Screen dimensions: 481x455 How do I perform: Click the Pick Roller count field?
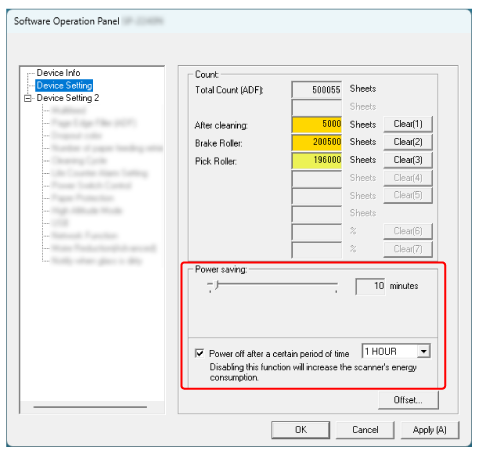[317, 161]
